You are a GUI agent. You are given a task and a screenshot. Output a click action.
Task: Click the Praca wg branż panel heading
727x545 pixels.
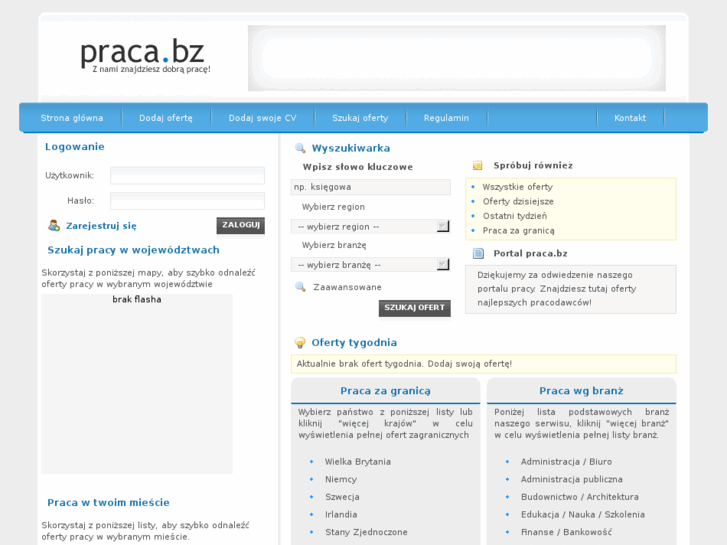click(581, 391)
